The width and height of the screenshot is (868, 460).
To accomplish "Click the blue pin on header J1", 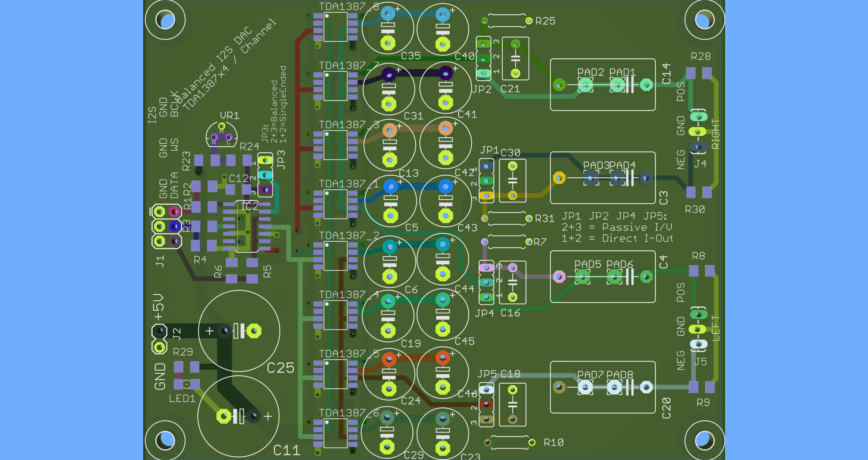I will tap(174, 226).
